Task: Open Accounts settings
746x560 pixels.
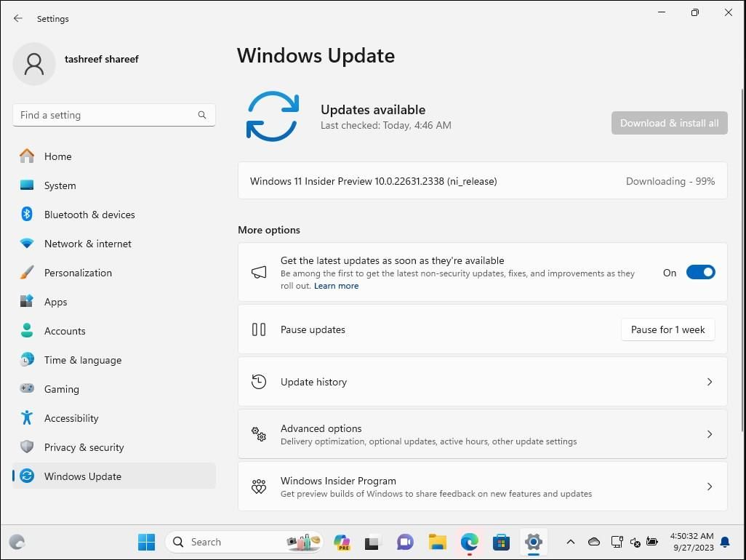Action: [x=65, y=331]
